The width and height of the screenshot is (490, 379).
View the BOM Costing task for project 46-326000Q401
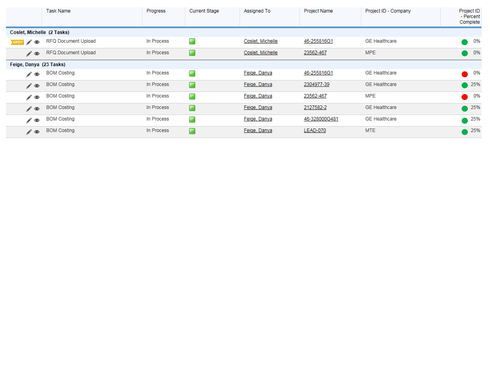pyautogui.click(x=37, y=120)
